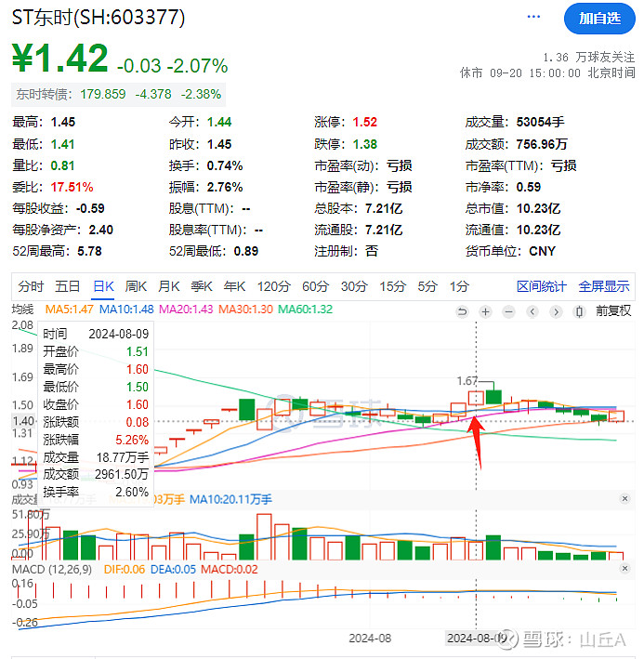Open the 前复权 adjustment dropdown
644x659 pixels.
click(613, 311)
